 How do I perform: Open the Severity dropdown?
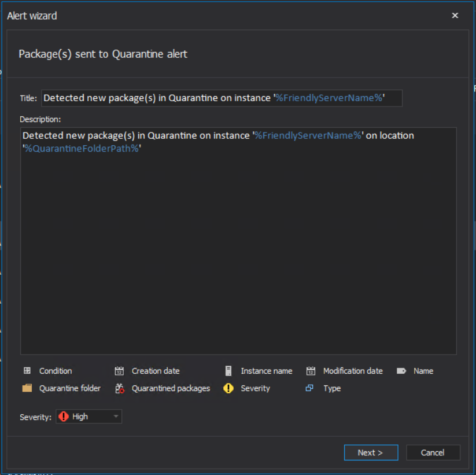point(88,417)
